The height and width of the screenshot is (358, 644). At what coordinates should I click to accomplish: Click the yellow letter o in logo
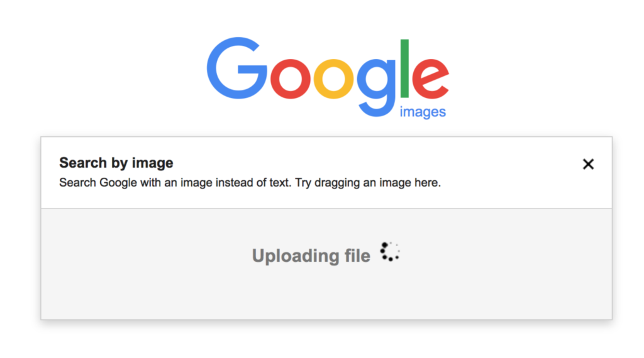[333, 79]
